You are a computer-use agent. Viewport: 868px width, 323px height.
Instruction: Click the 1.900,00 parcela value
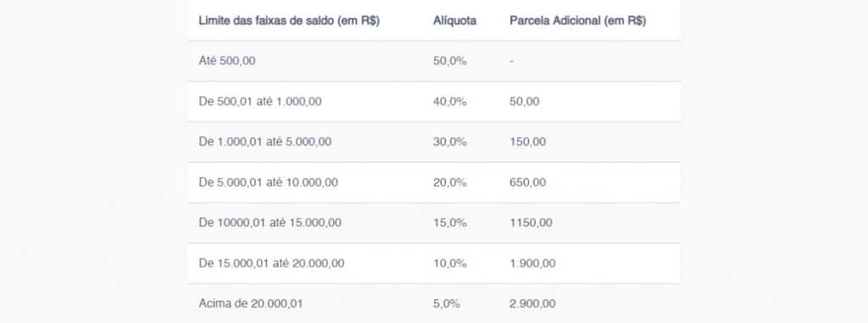tap(532, 263)
